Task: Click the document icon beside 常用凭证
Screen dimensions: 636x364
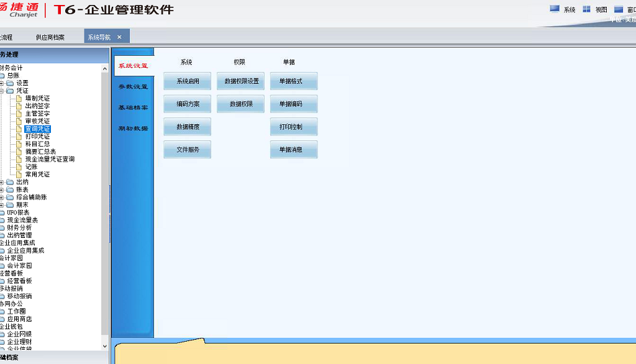Action: pyautogui.click(x=19, y=175)
